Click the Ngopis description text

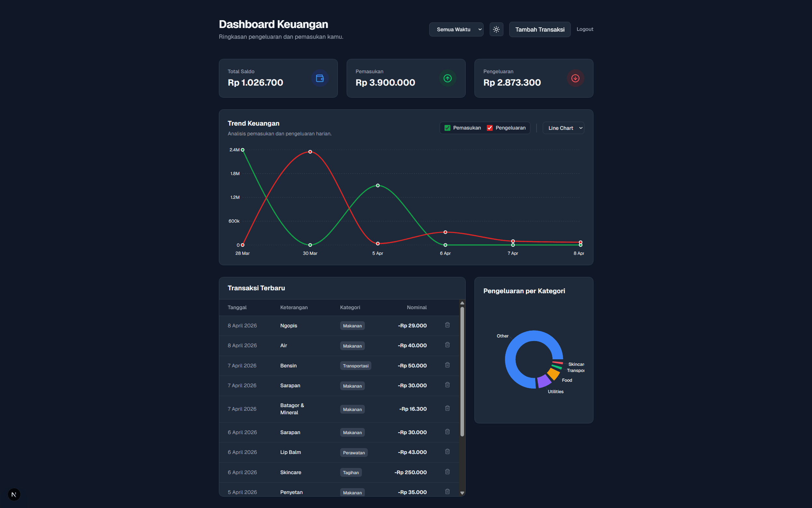click(289, 325)
